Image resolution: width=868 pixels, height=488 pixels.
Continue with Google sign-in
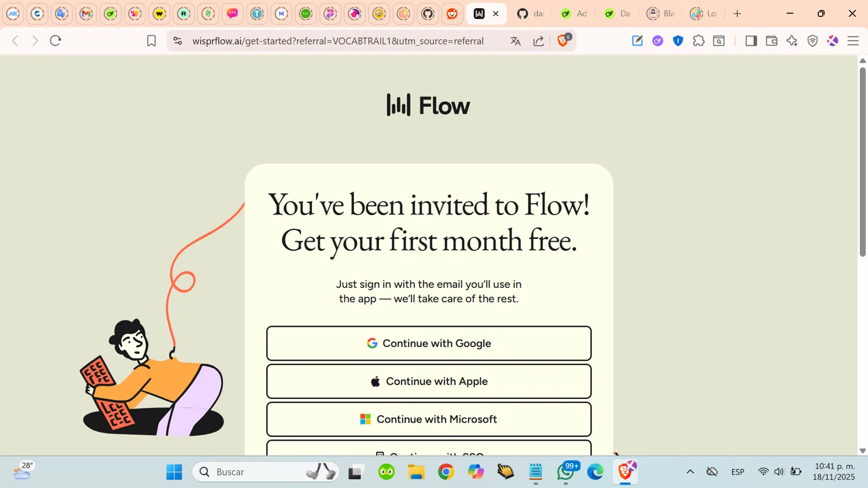(429, 343)
